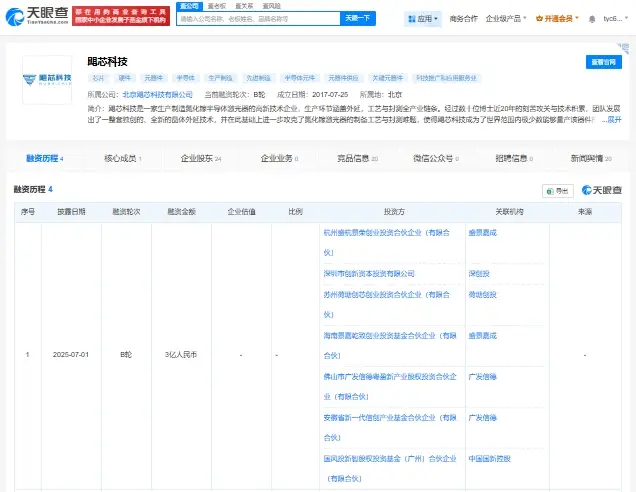636x492 pixels.
Task: Open the 开通会员 membership dropdown
Action: click(557, 19)
